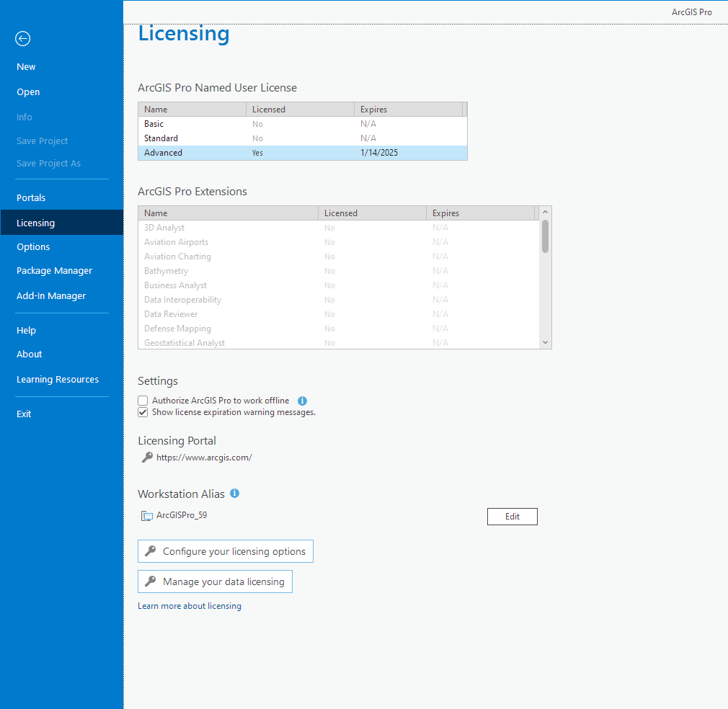
Task: Click the info icon next to Workstation Alias
Action: click(234, 493)
